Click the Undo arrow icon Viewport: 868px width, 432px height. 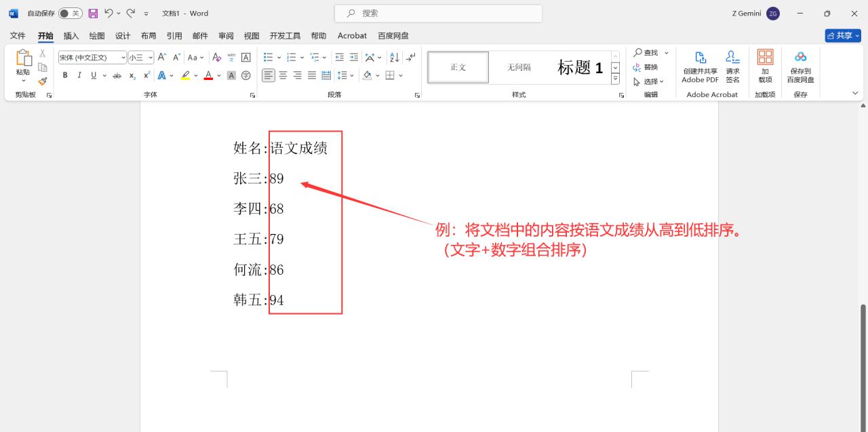point(108,13)
